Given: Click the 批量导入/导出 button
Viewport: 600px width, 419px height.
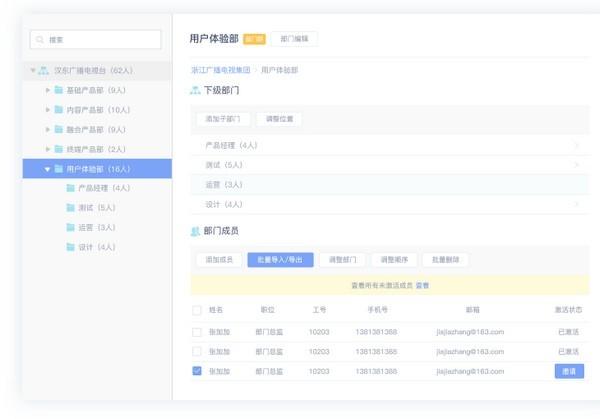Looking at the screenshot, I should 280,259.
